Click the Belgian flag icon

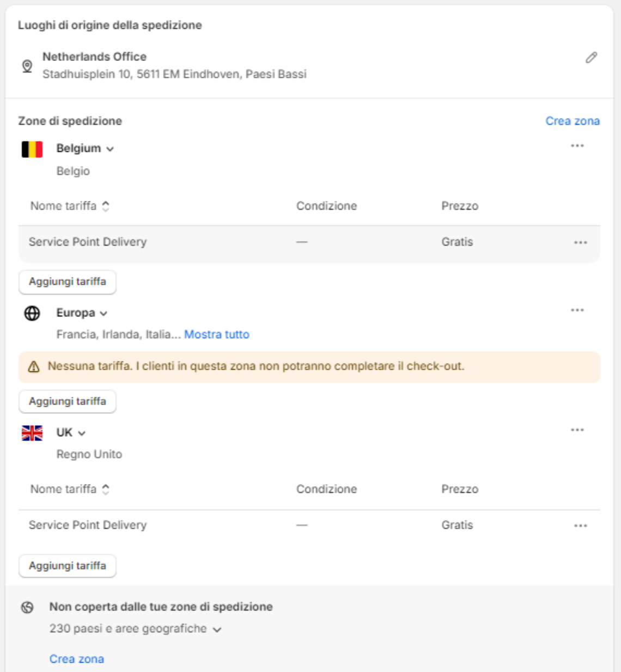pyautogui.click(x=32, y=149)
